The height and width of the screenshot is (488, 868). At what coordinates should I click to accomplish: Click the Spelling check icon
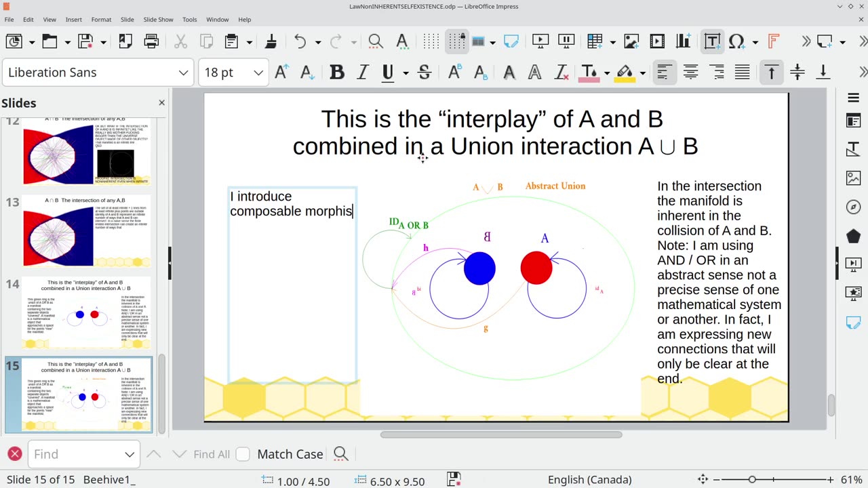pyautogui.click(x=402, y=41)
